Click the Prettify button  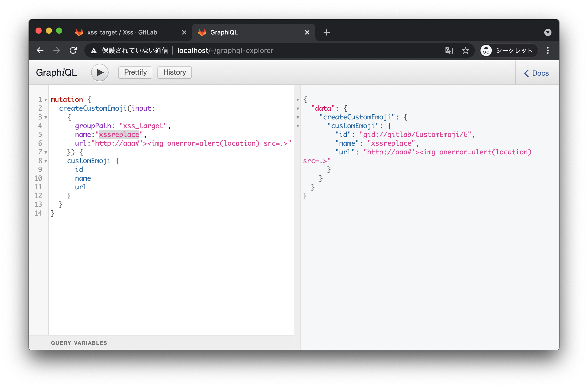click(x=135, y=72)
